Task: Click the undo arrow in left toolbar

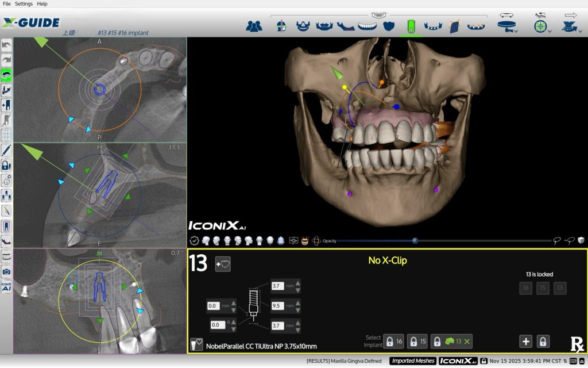Action: (6, 45)
